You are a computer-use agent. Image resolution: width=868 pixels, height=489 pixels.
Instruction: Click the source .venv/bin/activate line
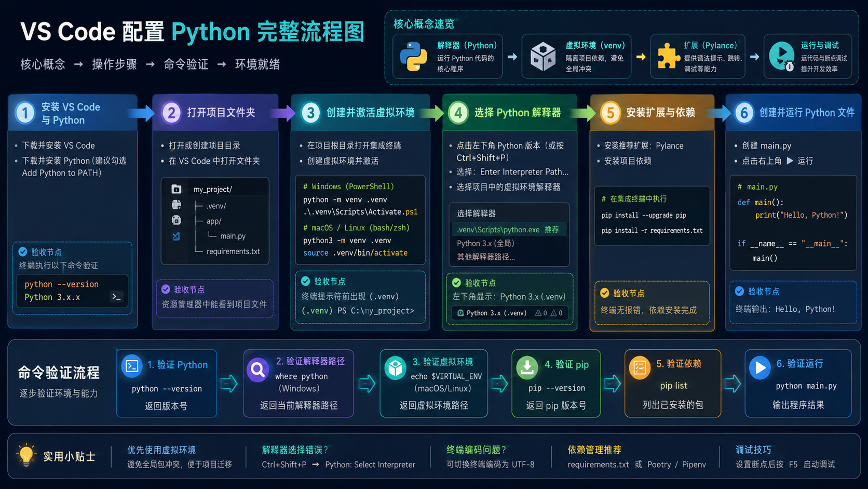[356, 253]
